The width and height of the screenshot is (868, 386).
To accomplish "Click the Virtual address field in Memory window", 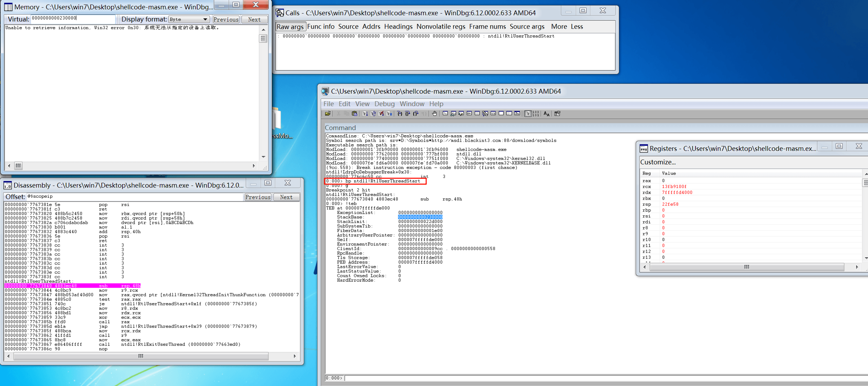I will (x=73, y=18).
